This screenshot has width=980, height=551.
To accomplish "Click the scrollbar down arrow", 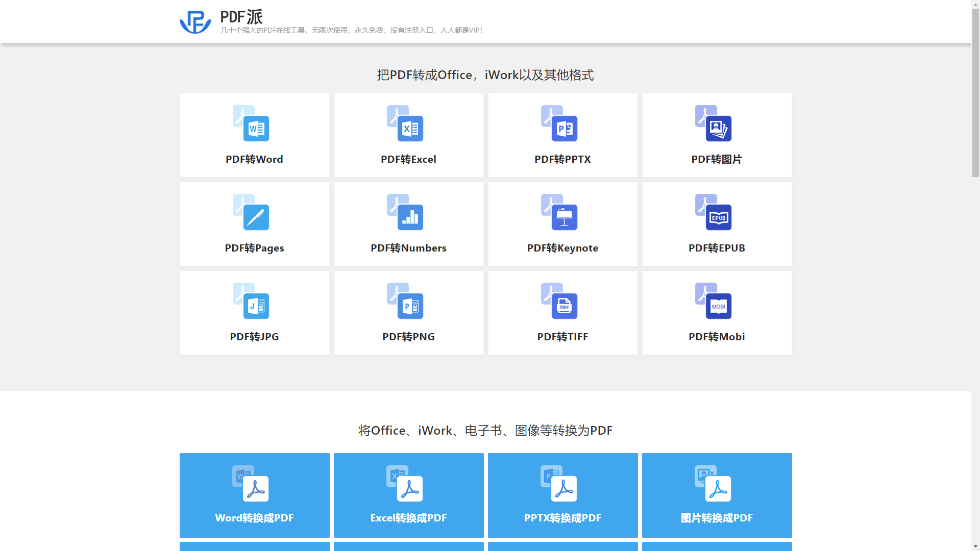I will coord(976,546).
